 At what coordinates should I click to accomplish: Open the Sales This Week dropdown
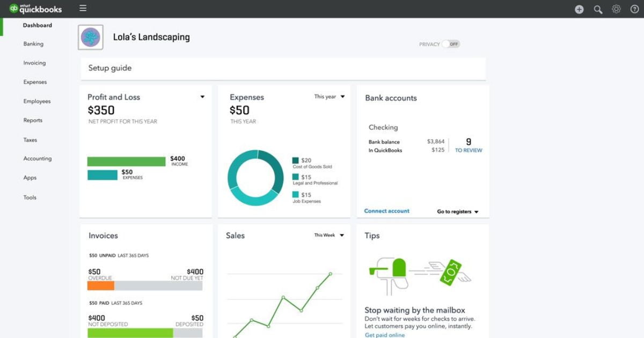330,235
